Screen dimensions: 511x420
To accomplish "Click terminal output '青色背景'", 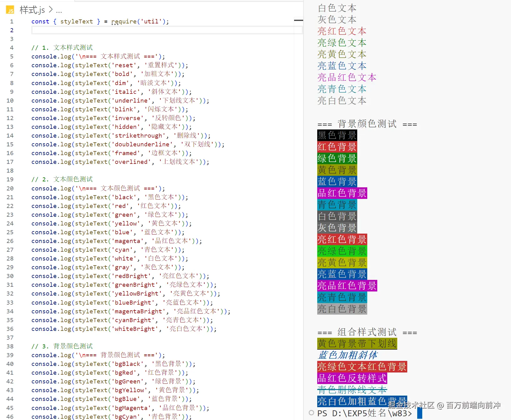I will tap(337, 205).
